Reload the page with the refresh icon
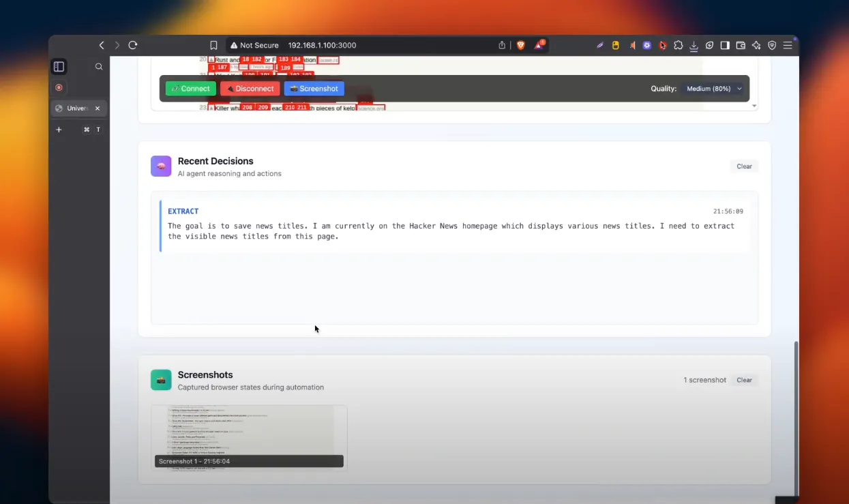 pos(133,45)
